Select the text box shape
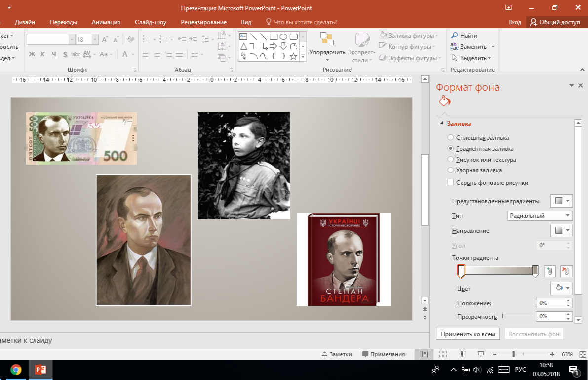 [243, 37]
